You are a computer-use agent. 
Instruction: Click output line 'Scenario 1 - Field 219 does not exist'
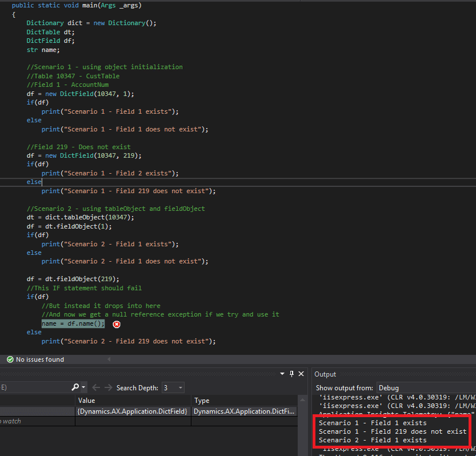click(393, 431)
